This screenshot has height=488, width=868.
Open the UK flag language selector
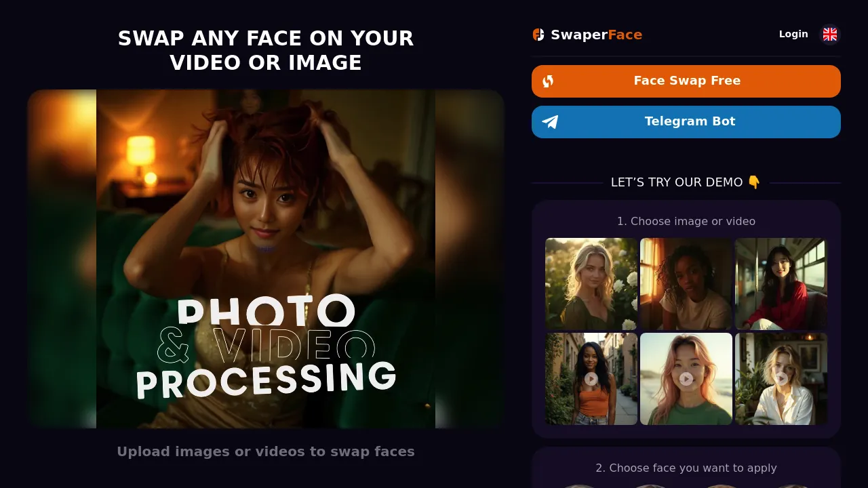click(x=830, y=34)
